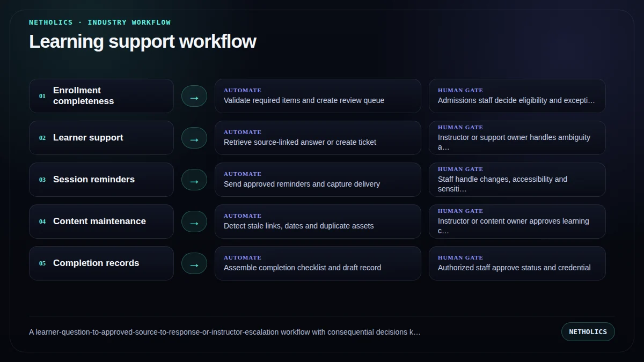The image size is (644, 362).
Task: Open step 03 Session reminders
Action: 101,180
